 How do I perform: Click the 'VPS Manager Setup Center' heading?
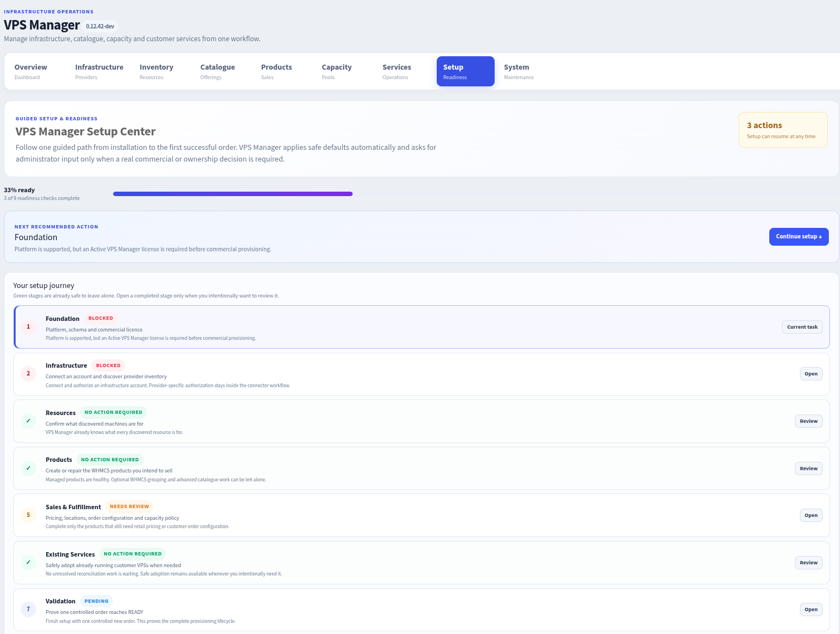pos(86,131)
